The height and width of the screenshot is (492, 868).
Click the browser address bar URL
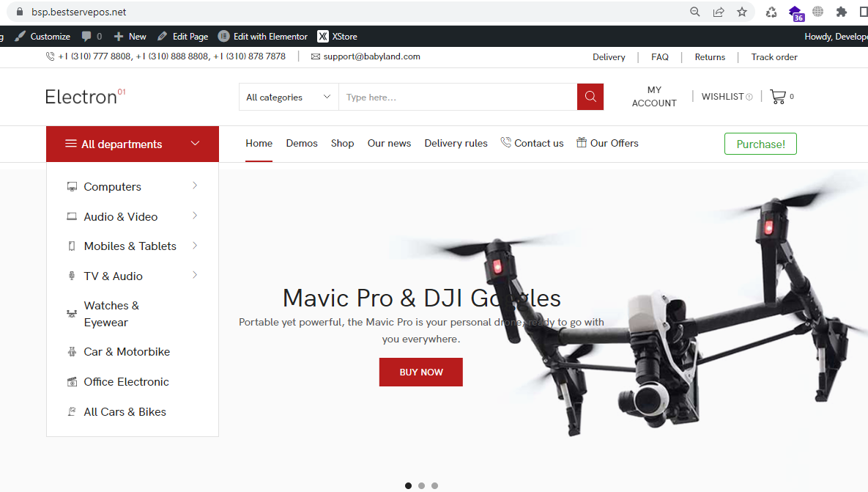coord(78,12)
